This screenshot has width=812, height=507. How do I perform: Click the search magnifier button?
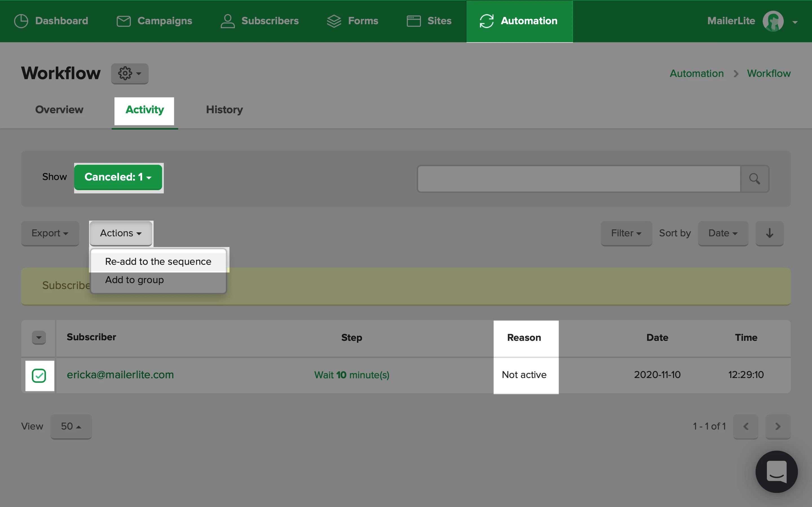754,179
